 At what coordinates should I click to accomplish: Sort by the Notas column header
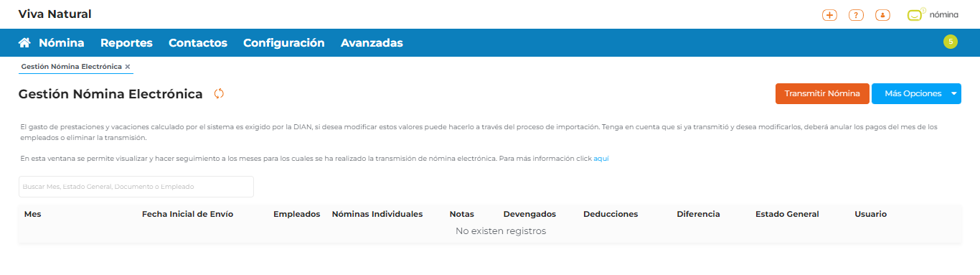pyautogui.click(x=462, y=214)
